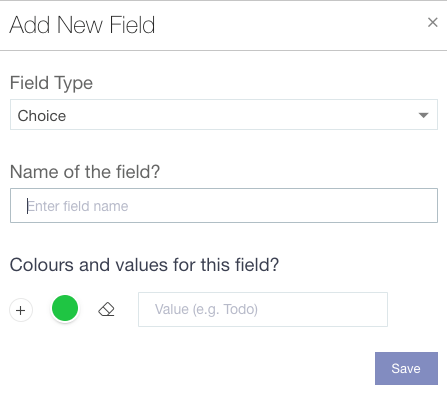The image size is (447, 403).
Task: Click Colours and values for this field? label
Action: pyautogui.click(x=144, y=265)
